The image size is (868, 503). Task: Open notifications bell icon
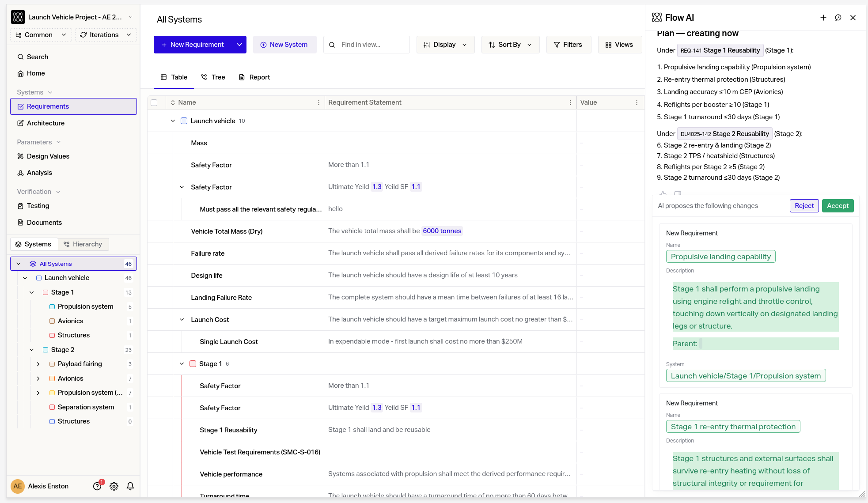(130, 486)
